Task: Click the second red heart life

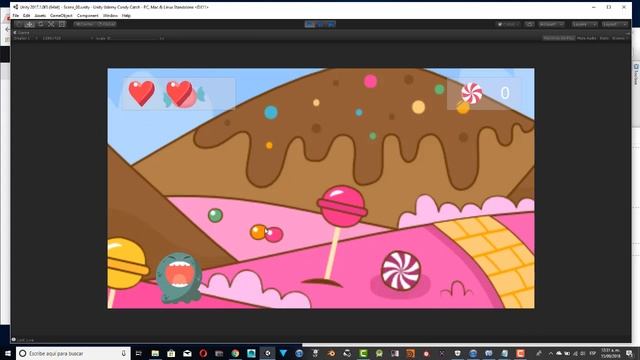Action: click(180, 93)
